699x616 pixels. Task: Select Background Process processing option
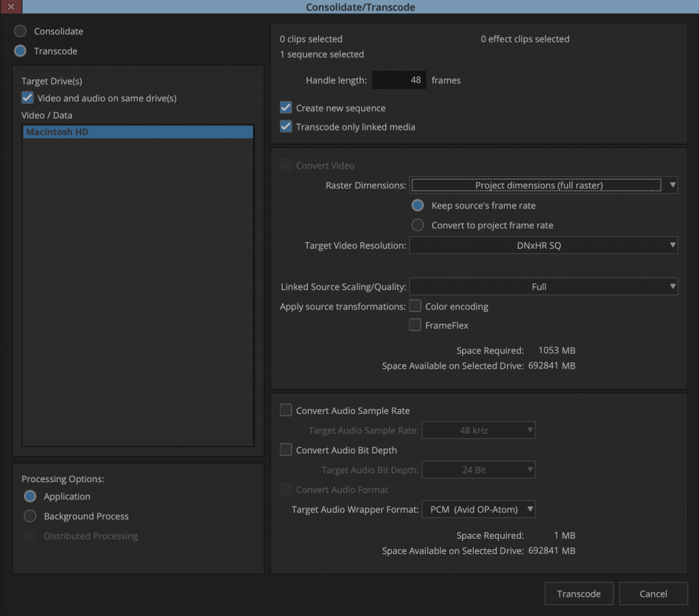(x=30, y=516)
